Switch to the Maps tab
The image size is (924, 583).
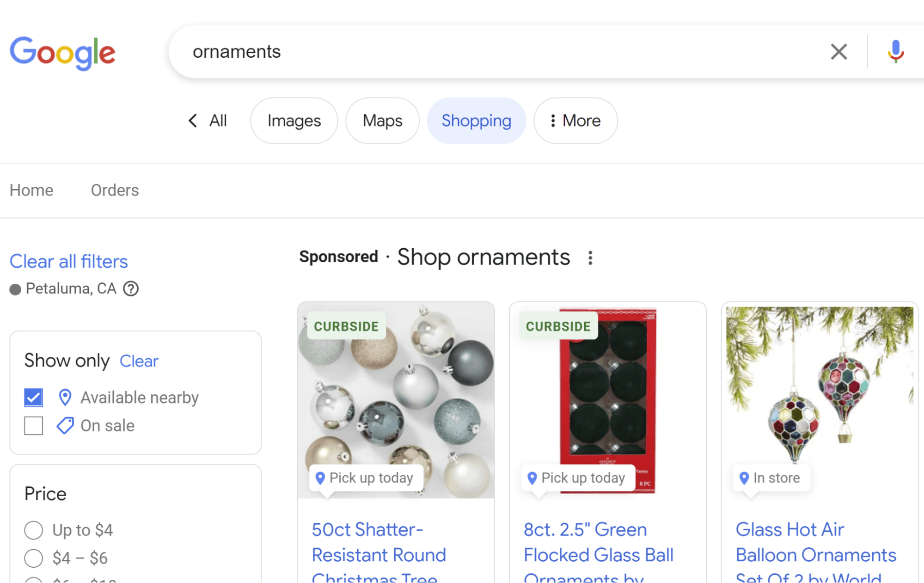pos(382,121)
